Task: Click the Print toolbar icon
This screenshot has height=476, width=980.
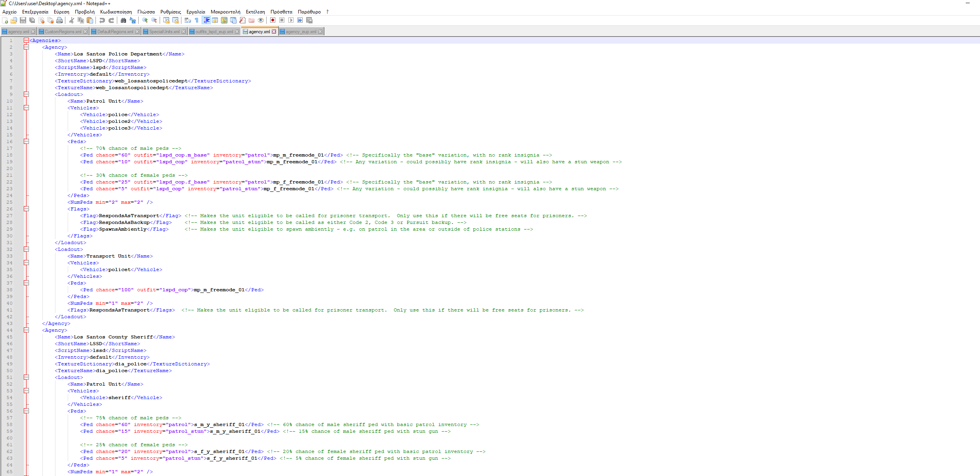Action: pos(59,20)
